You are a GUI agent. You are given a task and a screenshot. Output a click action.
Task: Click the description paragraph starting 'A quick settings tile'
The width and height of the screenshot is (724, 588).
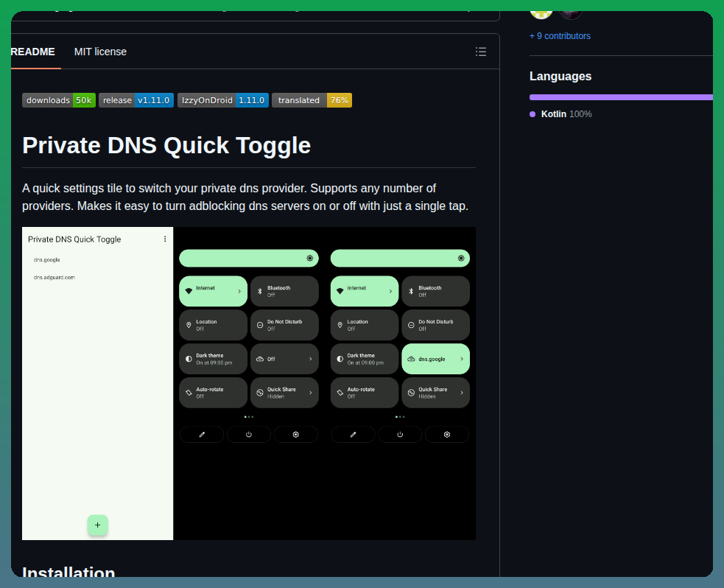[245, 197]
